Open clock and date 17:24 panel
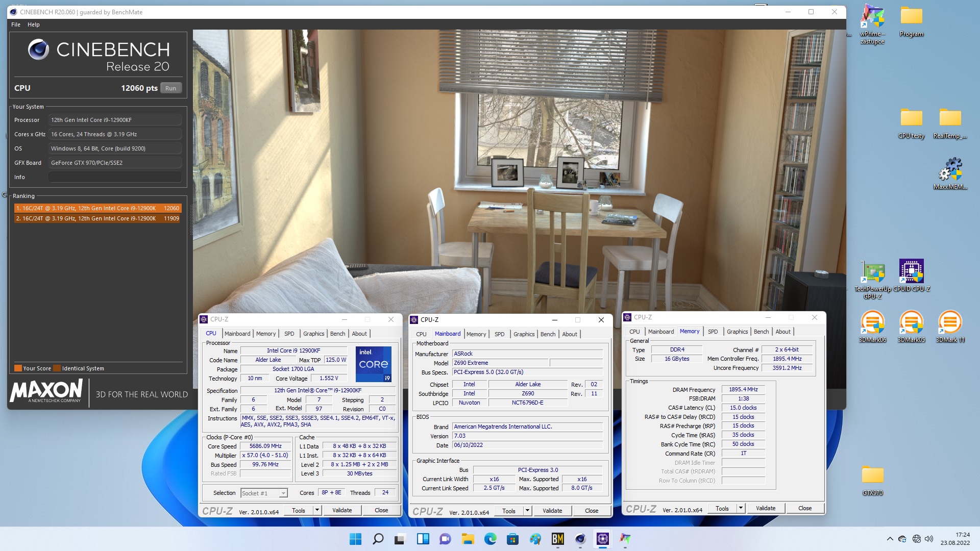Image resolution: width=980 pixels, height=551 pixels. pos(955,539)
